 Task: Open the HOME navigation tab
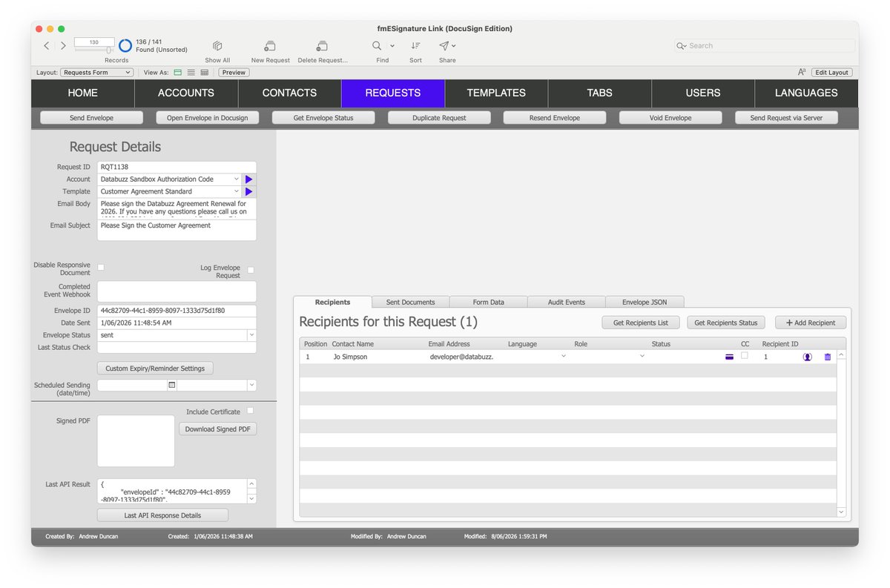[83, 93]
